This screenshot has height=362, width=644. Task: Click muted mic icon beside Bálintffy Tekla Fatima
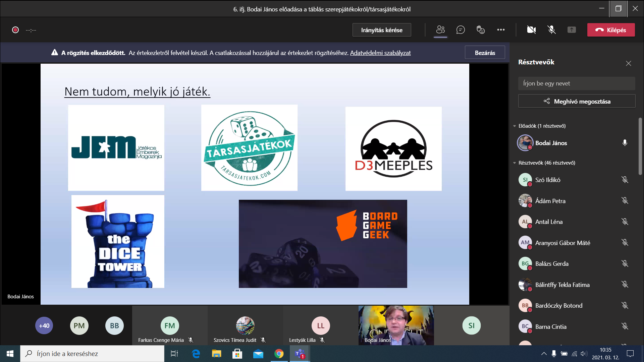[x=625, y=284]
